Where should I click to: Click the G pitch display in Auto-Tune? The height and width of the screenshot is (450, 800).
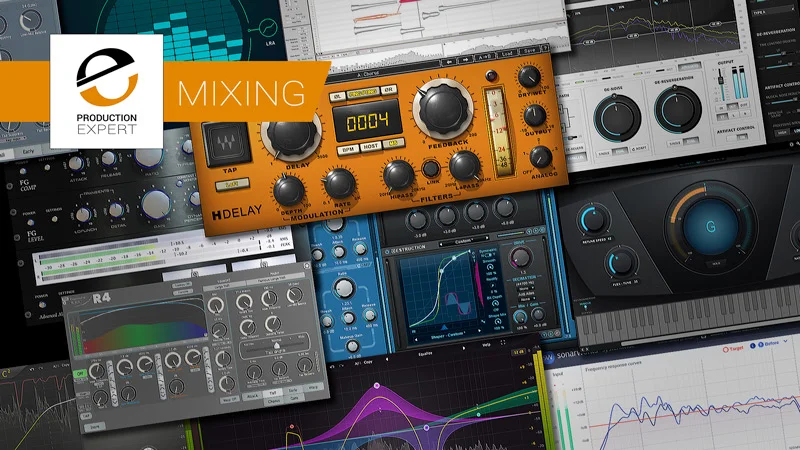pos(710,226)
